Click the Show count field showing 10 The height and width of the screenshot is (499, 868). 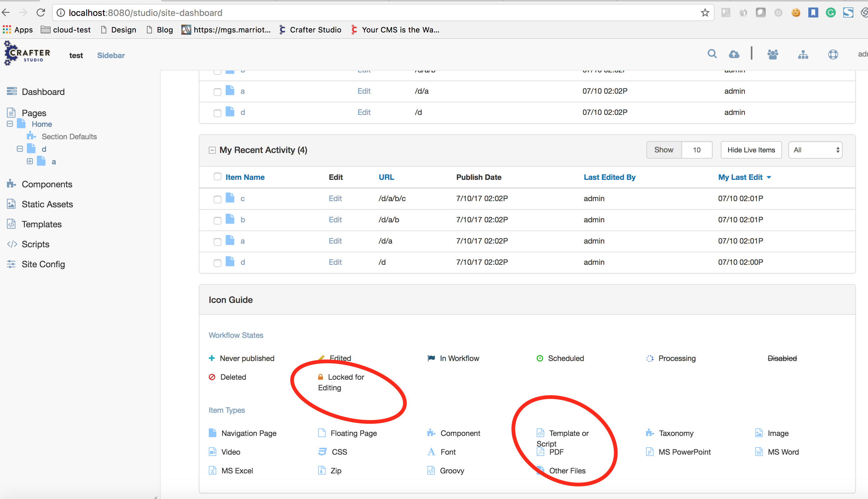(696, 150)
